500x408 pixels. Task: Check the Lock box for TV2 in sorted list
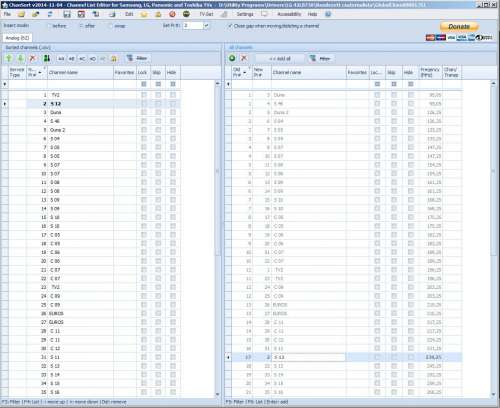[x=144, y=95]
